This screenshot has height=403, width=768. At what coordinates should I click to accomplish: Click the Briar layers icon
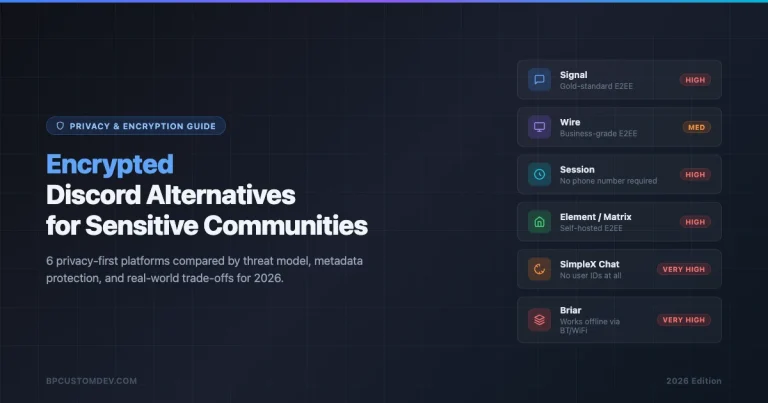coord(539,320)
